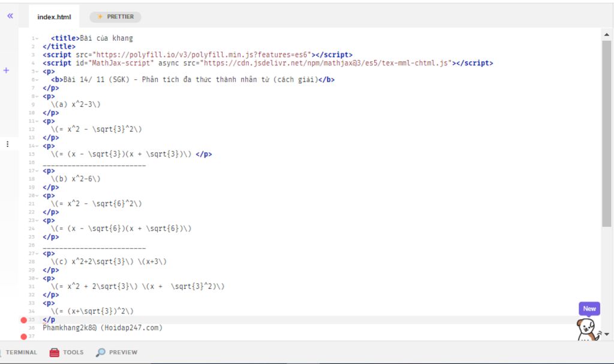Image resolution: width=614 pixels, height=364 pixels.
Task: Click the red error marker on line 35
Action: pyautogui.click(x=24, y=320)
